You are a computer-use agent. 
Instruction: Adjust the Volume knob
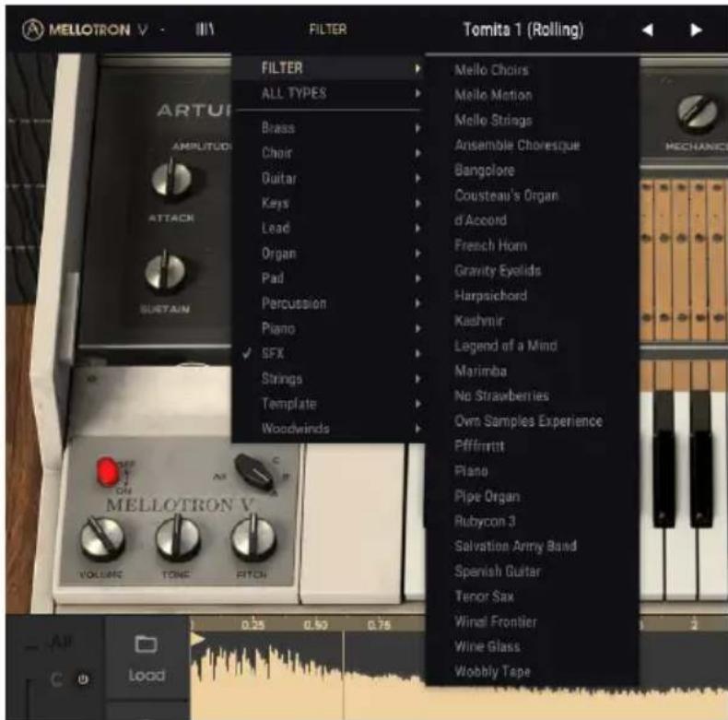click(x=102, y=539)
